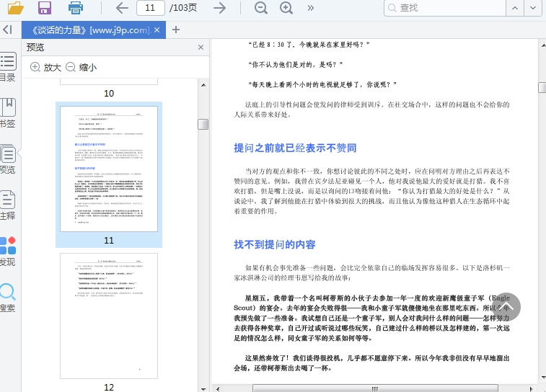Image resolution: width=546 pixels, height=392 pixels.
Task: Open a new tab with the plus button
Action: 176,30
